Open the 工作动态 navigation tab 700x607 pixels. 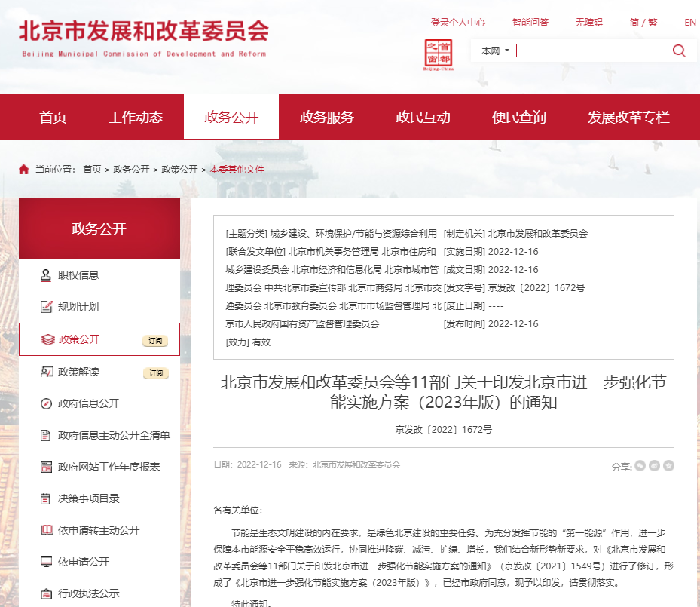coord(136,117)
